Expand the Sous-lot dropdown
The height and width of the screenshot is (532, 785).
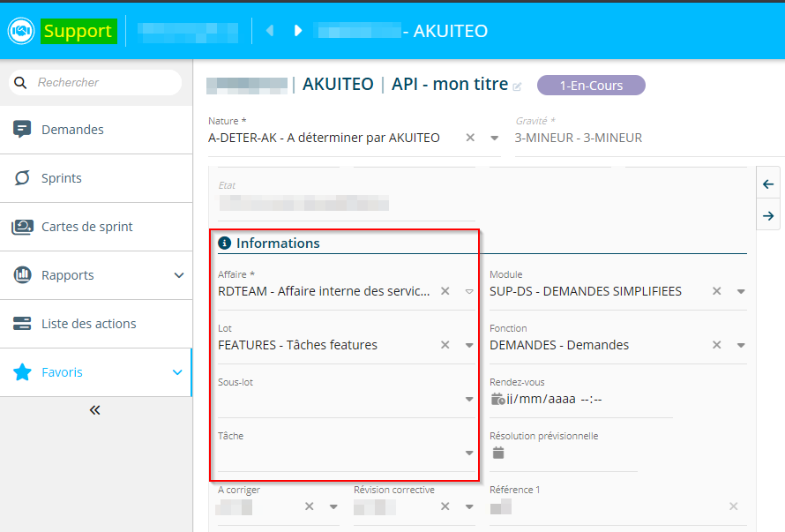point(469,400)
